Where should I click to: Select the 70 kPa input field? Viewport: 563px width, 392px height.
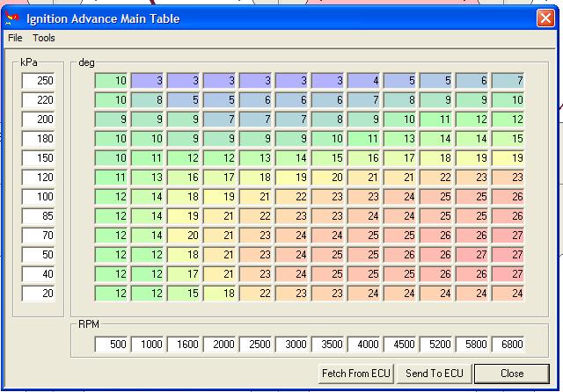[38, 236]
